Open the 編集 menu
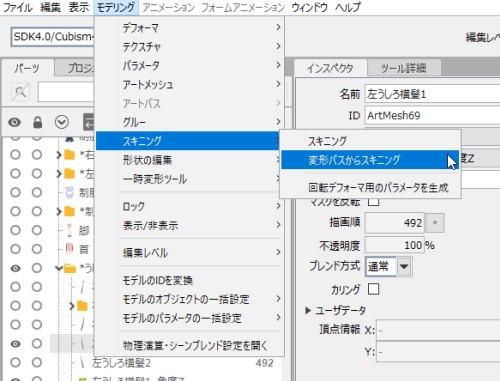The width and height of the screenshot is (500, 381). (50, 7)
